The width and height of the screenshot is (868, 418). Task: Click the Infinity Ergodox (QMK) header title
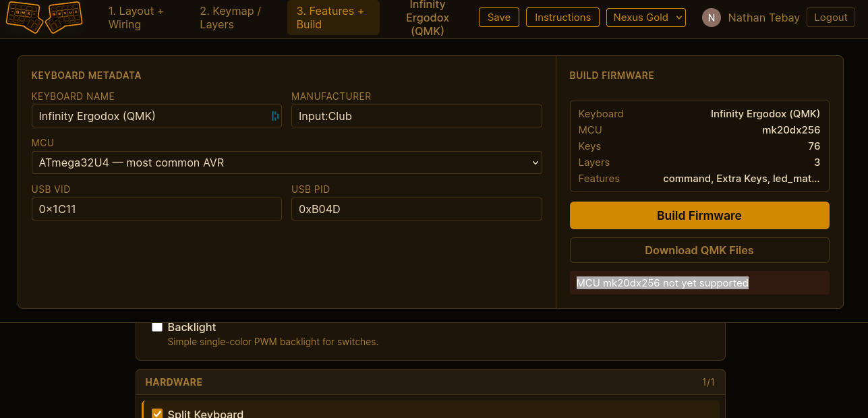point(428,18)
